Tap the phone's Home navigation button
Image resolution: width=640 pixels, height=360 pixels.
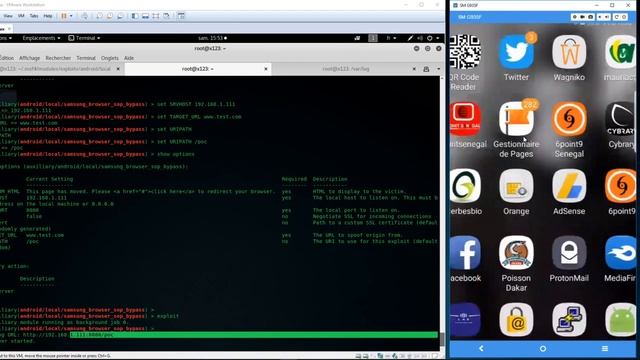(x=543, y=349)
